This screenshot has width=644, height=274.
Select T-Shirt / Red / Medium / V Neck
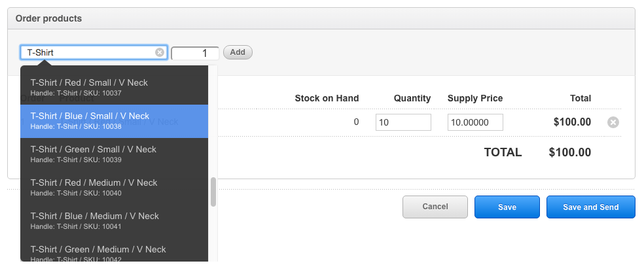114,188
